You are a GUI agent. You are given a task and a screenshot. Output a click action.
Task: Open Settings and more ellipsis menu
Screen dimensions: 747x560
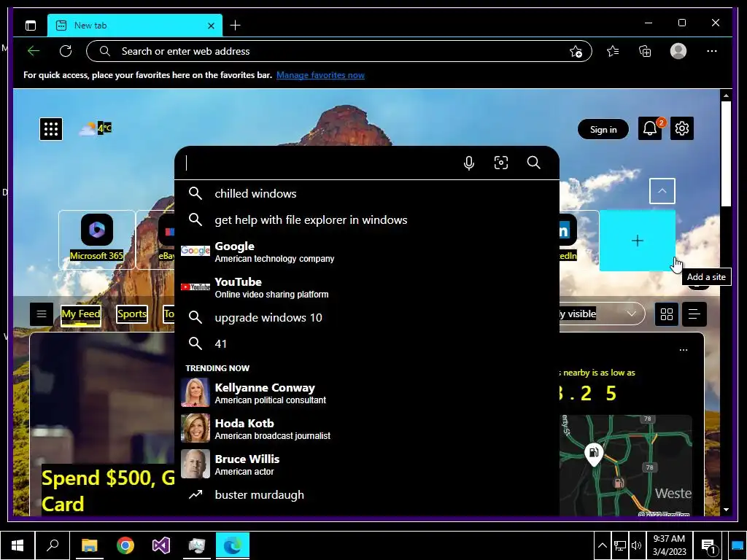[x=712, y=51]
